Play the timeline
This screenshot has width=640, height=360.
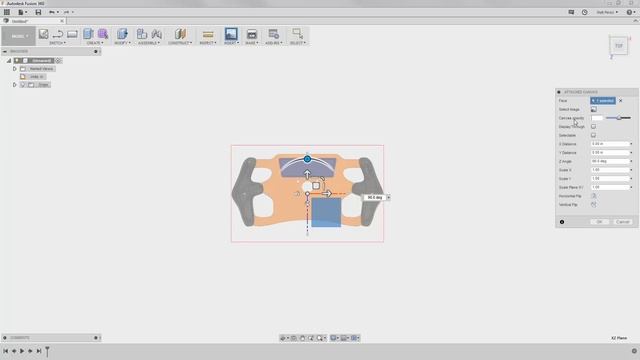point(22,351)
